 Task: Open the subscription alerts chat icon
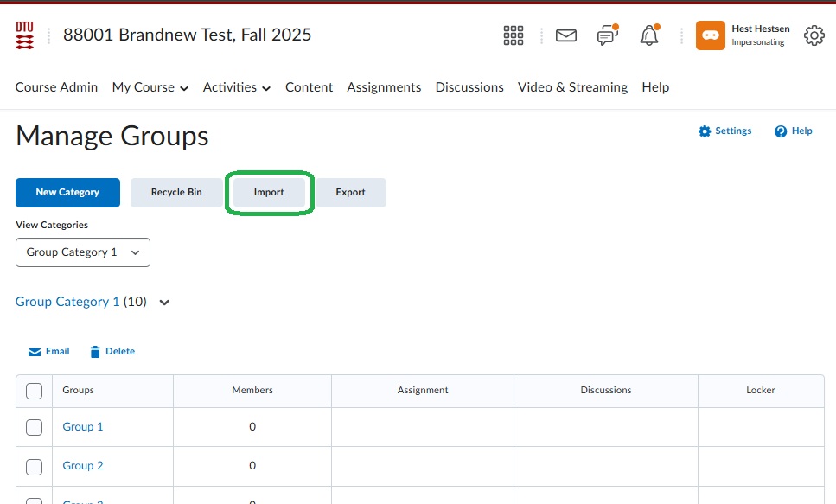tap(608, 35)
